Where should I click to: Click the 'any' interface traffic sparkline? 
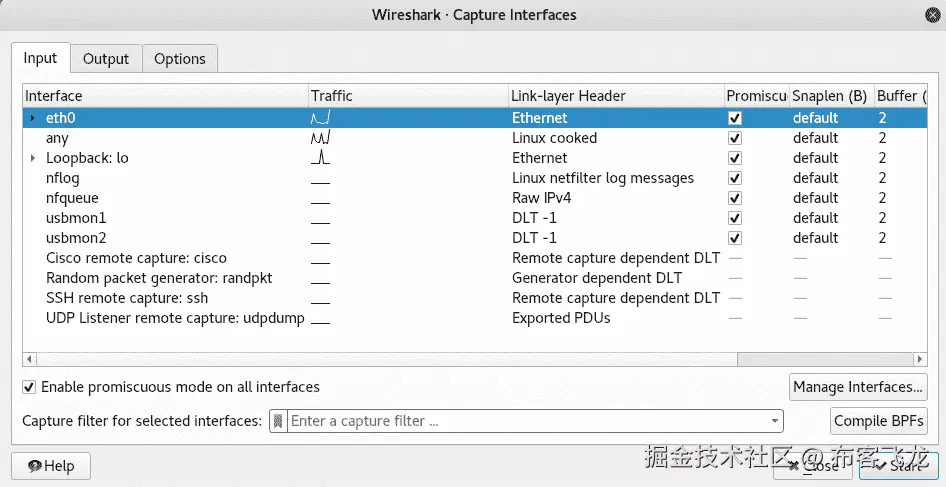pos(321,138)
